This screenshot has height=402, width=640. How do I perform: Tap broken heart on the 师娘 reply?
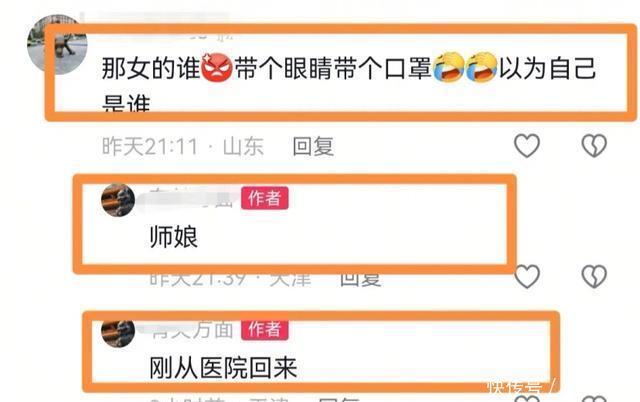coord(594,276)
